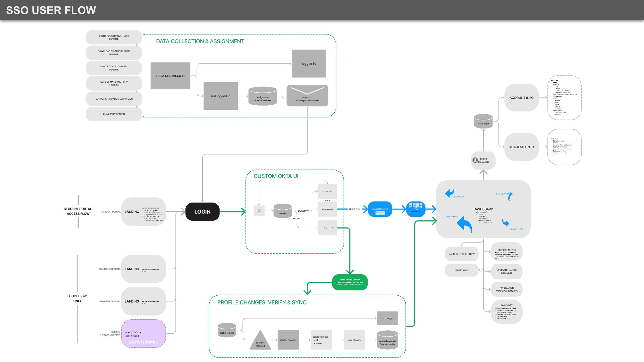The width and height of the screenshot is (644, 362).
Task: Click the upward-curving coachmark arrow in Dashboard
Action: tap(510, 196)
